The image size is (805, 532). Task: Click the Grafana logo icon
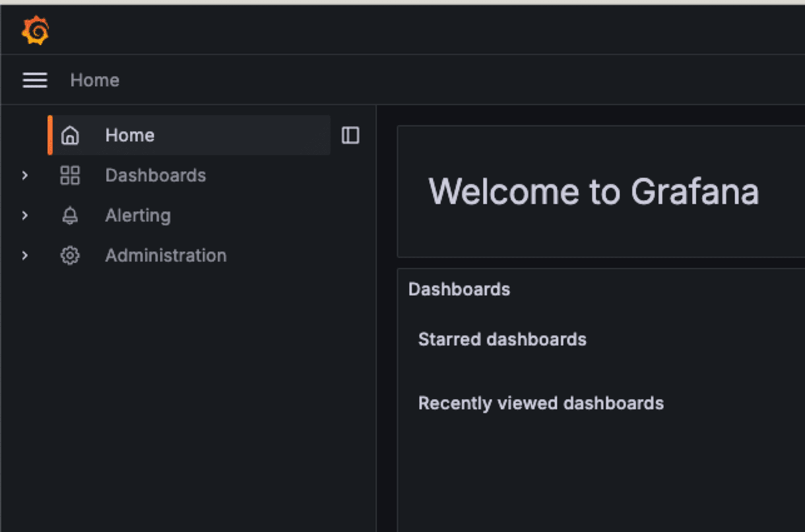[35, 30]
